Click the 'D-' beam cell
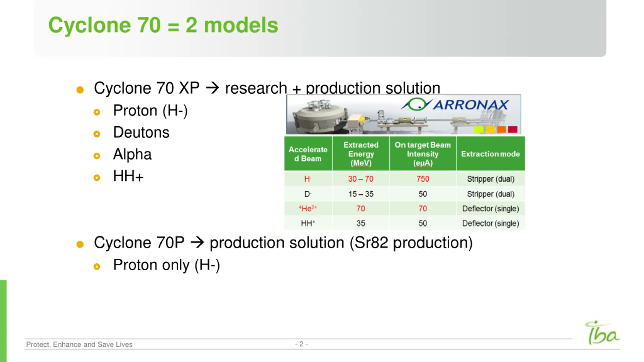 click(308, 194)
